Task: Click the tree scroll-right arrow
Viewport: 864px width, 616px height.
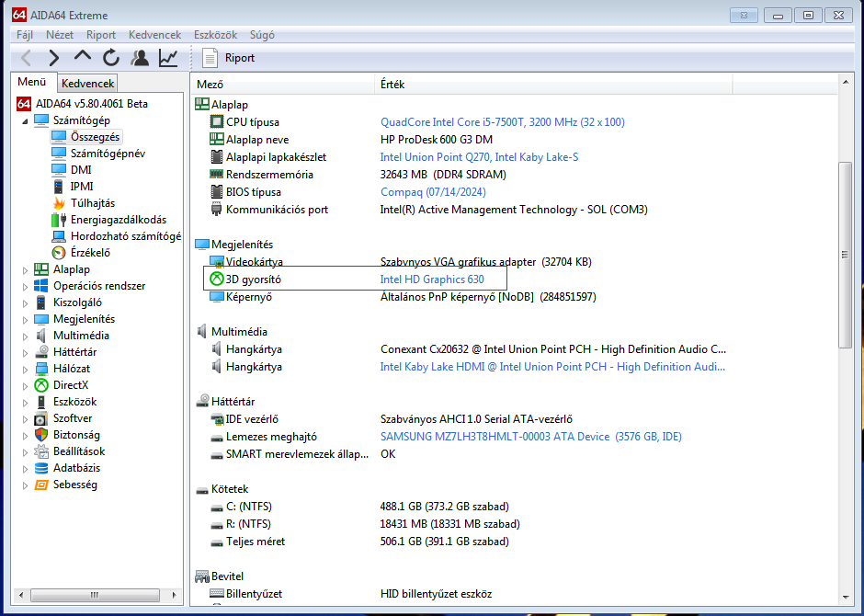Action: (174, 595)
